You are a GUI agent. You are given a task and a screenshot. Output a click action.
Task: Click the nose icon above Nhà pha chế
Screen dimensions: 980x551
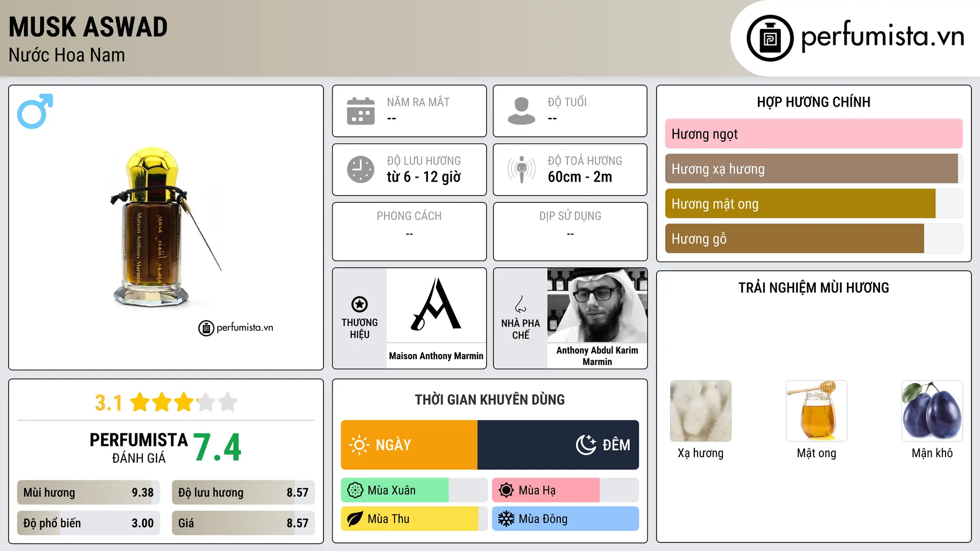coord(521,304)
